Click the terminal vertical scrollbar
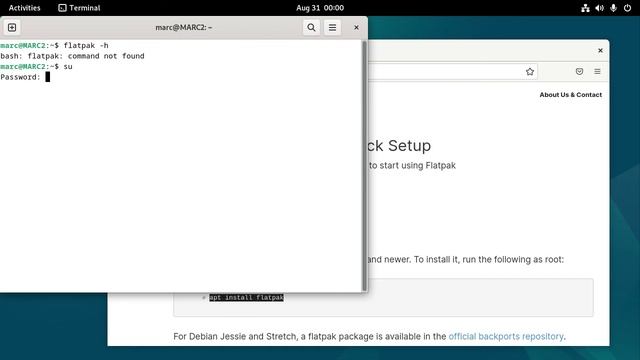 click(364, 165)
